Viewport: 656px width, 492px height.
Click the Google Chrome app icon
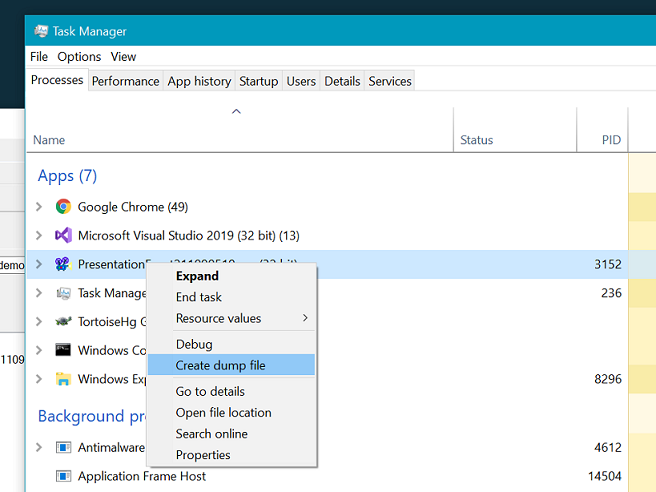pyautogui.click(x=63, y=207)
